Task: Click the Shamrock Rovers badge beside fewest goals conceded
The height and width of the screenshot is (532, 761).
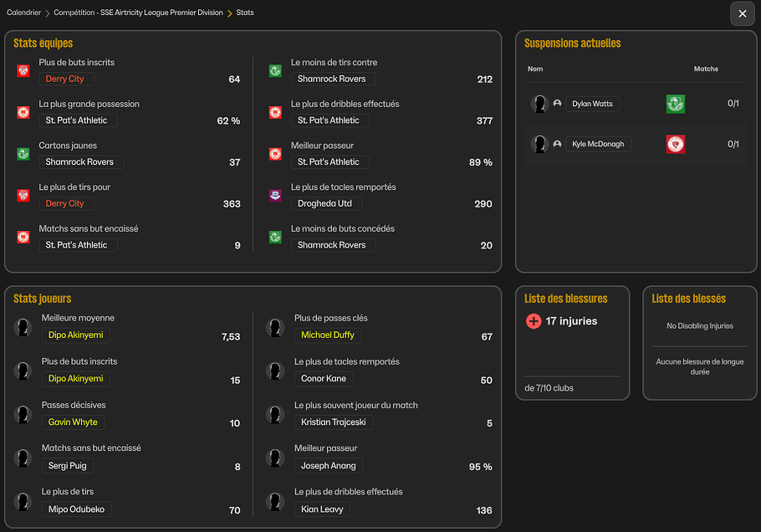Action: [x=274, y=237]
